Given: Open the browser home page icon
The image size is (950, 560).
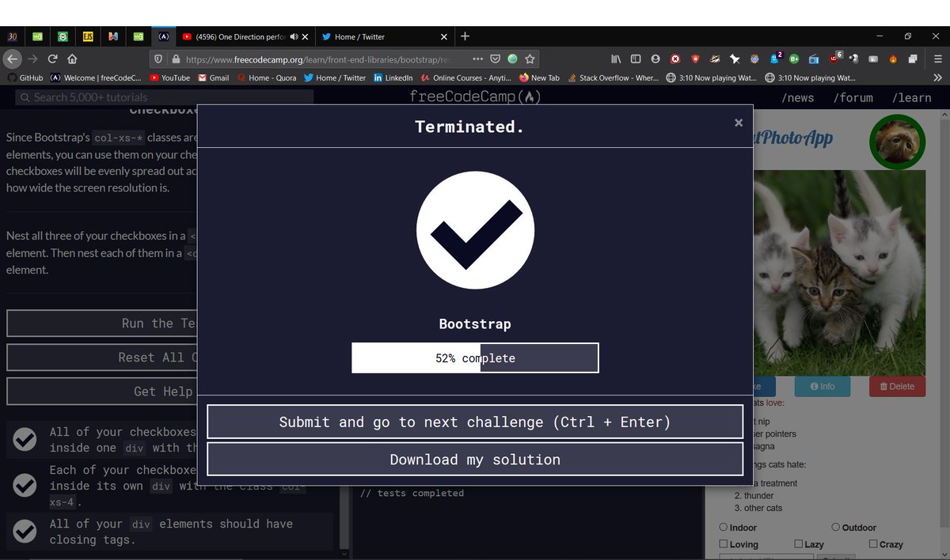Looking at the screenshot, I should (72, 59).
